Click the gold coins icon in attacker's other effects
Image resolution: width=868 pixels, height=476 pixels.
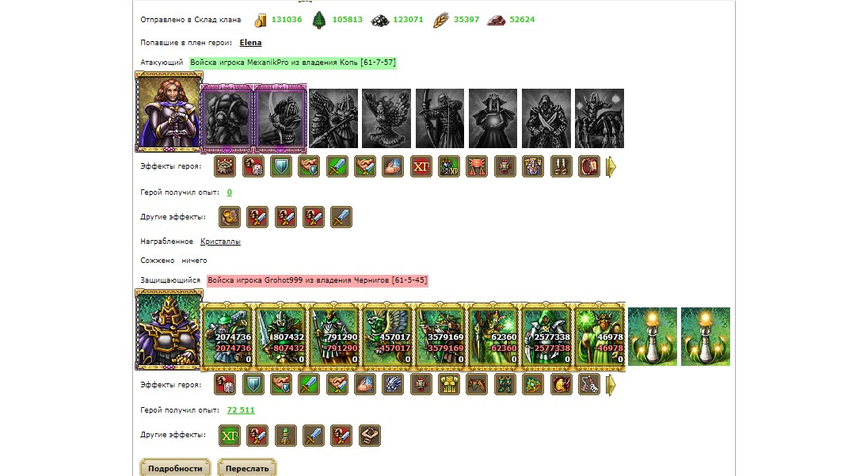229,217
